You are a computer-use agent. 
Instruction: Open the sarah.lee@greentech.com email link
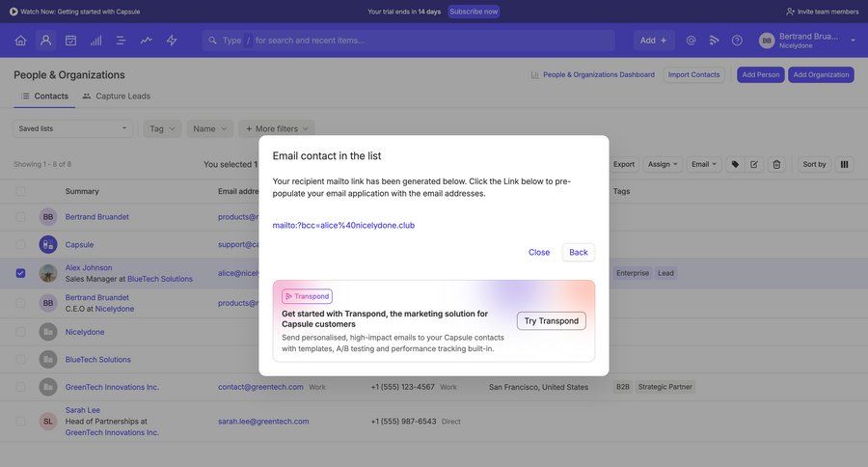263,422
